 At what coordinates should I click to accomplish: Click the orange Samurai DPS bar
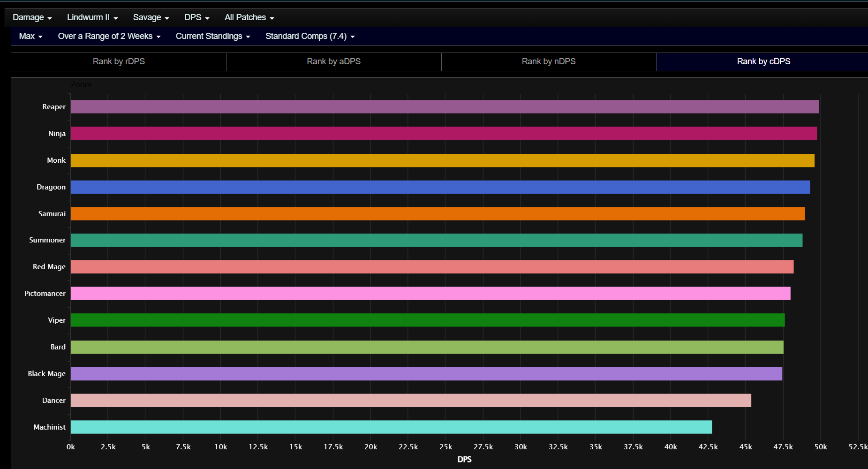coord(438,214)
